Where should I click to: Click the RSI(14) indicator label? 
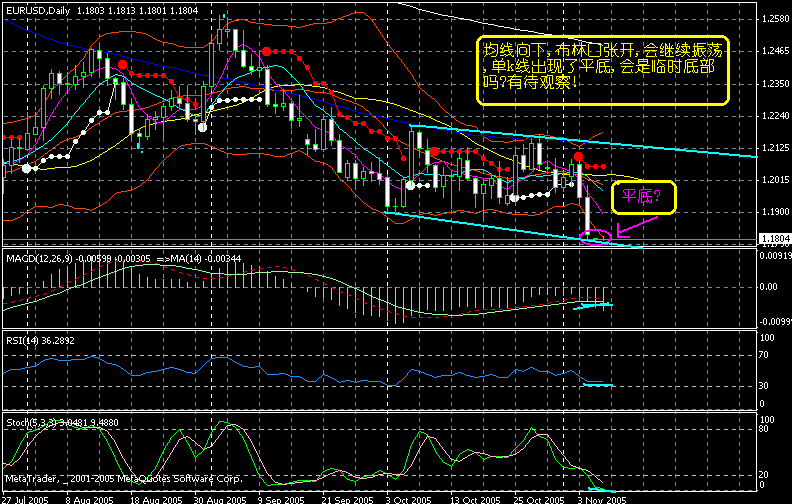pos(26,341)
